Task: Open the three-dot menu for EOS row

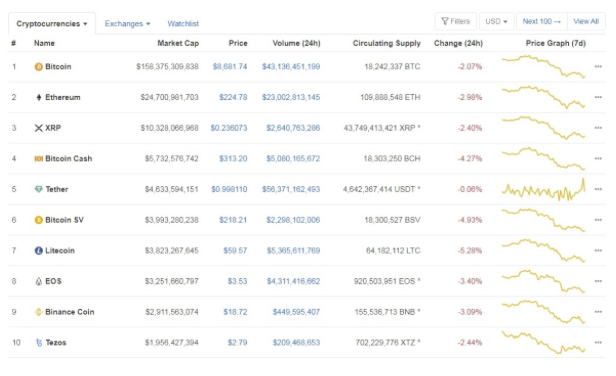Action: [x=598, y=281]
